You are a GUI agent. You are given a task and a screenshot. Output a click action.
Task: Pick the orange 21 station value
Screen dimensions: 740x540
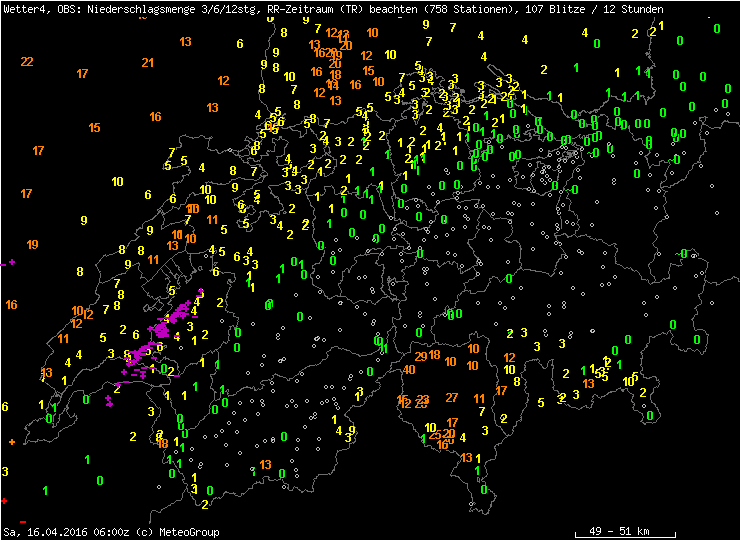148,63
